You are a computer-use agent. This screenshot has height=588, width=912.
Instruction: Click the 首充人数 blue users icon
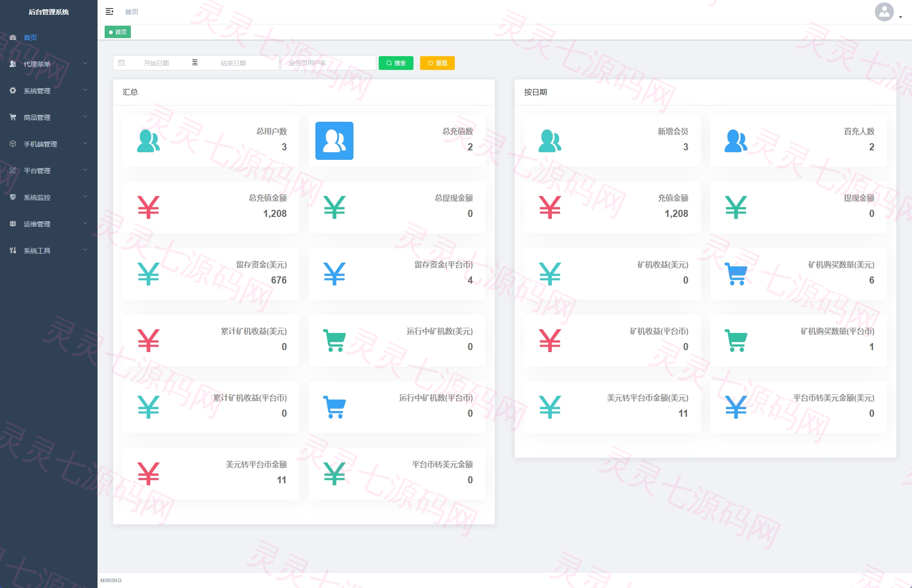[736, 141]
